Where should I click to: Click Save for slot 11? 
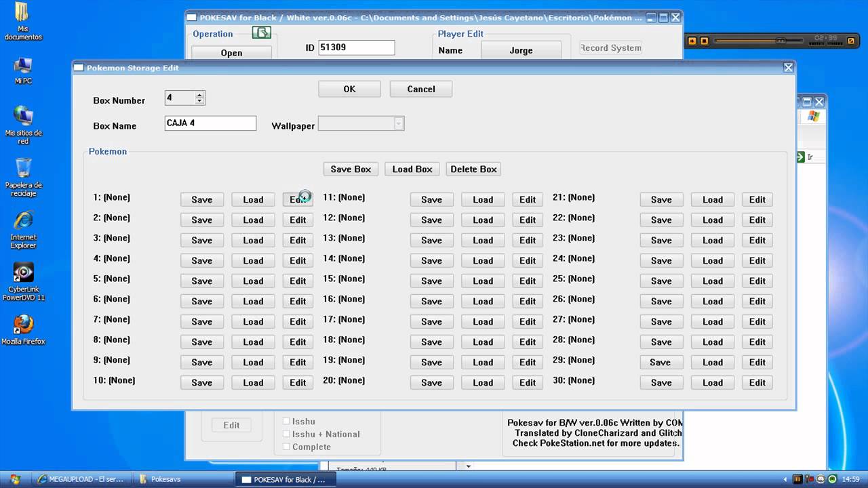point(432,199)
